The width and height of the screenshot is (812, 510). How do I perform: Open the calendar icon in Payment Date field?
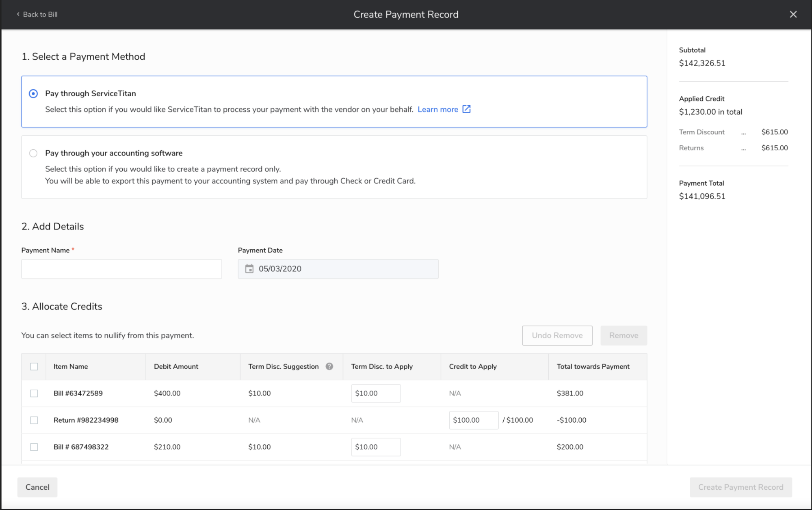tap(250, 268)
